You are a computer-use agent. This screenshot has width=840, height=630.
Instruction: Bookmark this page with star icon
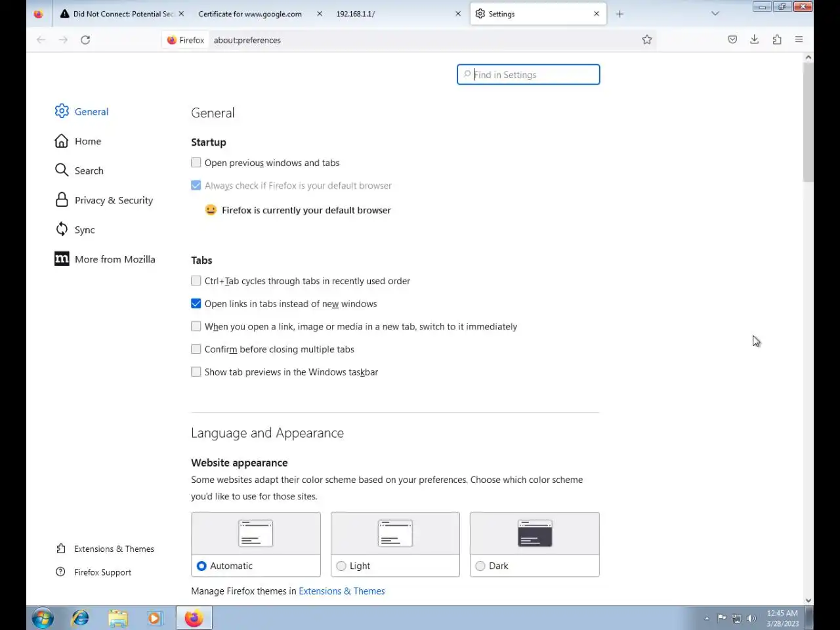click(x=647, y=40)
